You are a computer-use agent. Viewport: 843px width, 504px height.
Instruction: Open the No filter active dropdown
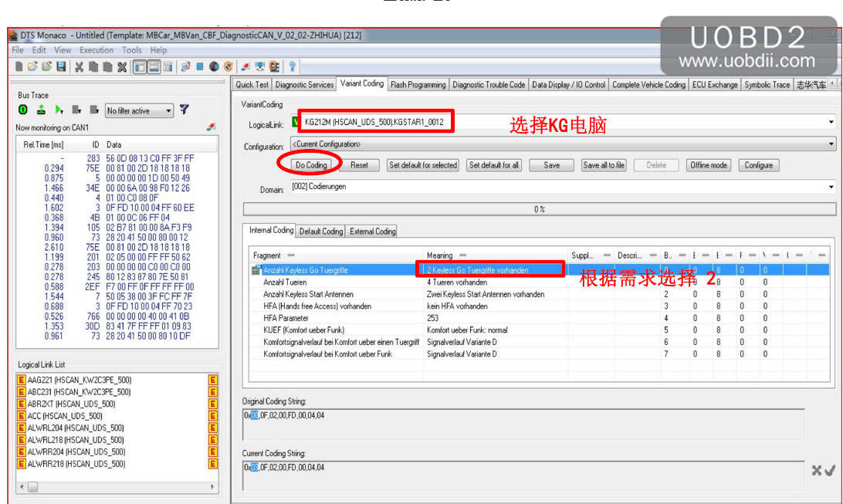[x=139, y=110]
